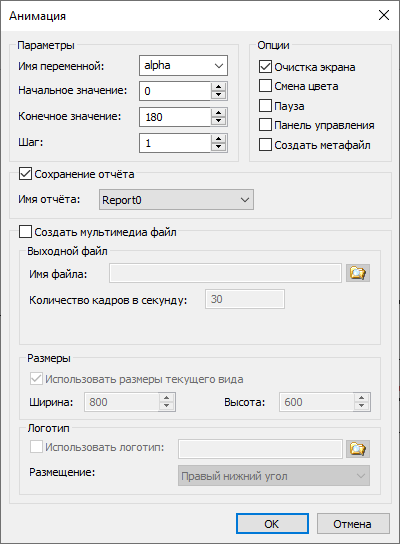Viewport: 400px width, 544px height.
Task: Enable the Смена цвета option
Action: (265, 86)
